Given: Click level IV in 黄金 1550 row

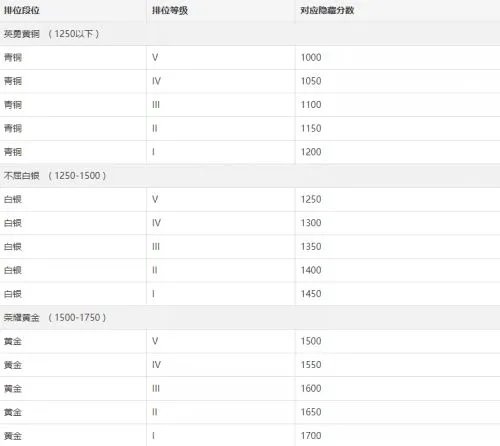Looking at the screenshot, I should 156,365.
